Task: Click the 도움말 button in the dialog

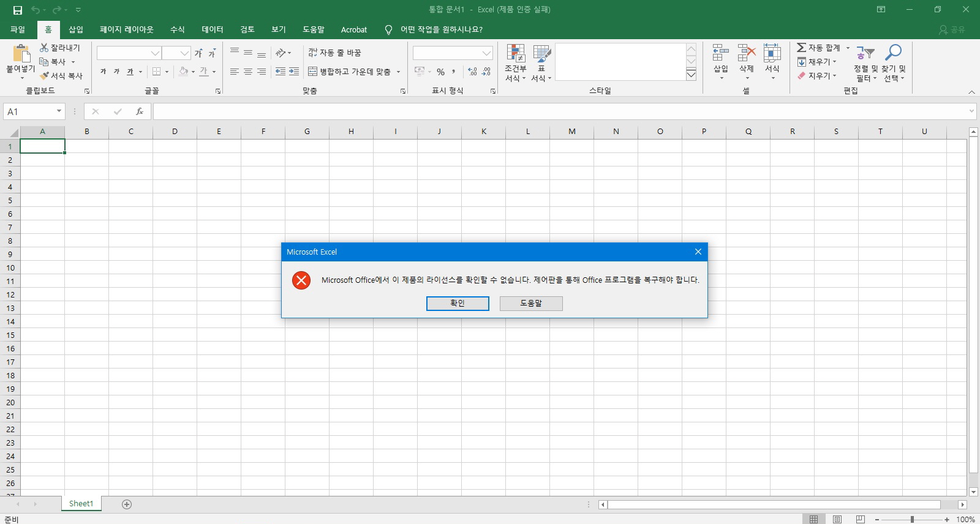Action: point(531,303)
